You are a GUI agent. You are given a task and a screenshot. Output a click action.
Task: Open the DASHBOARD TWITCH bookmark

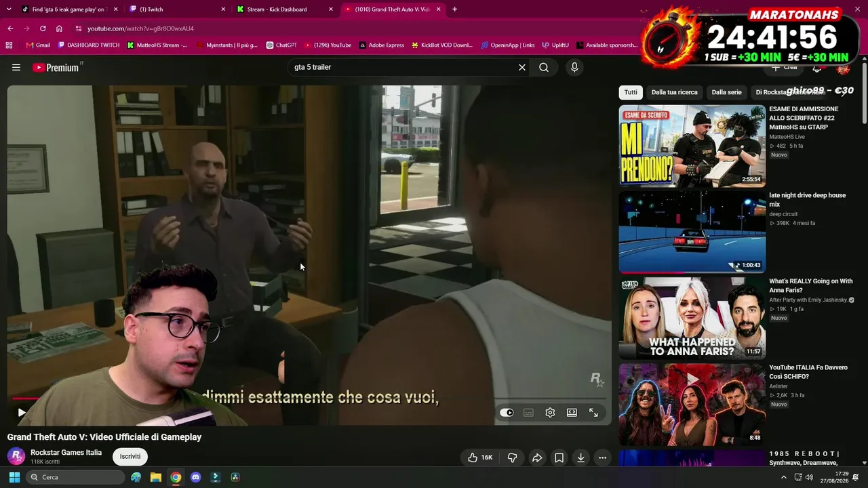tap(89, 45)
